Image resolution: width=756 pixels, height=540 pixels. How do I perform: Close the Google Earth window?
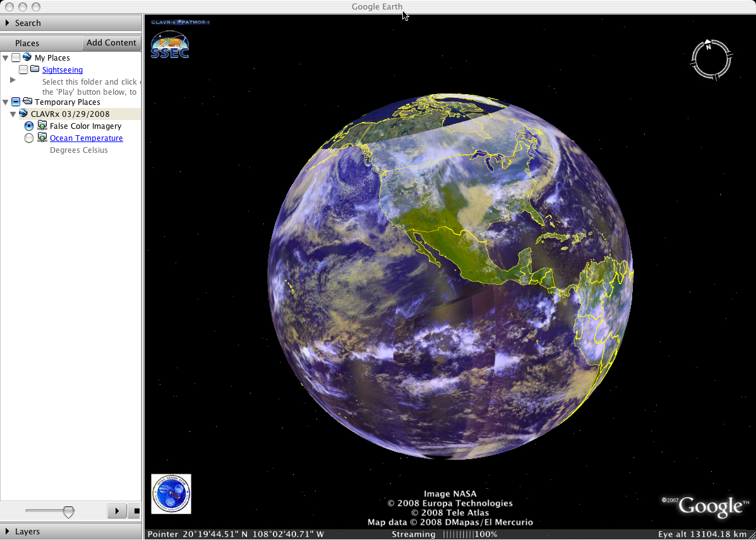tap(9, 7)
